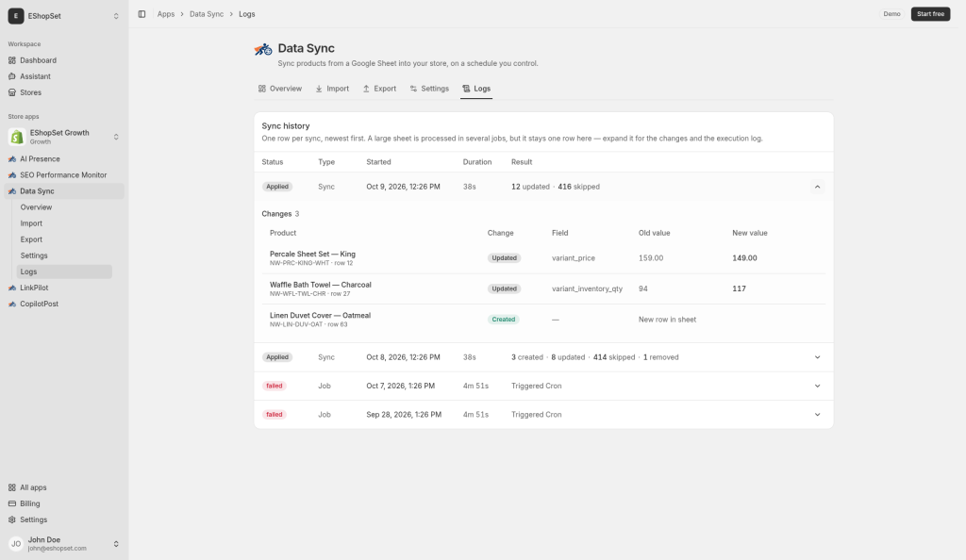This screenshot has height=560, width=966.
Task: Switch to the Import tab
Action: (332, 89)
